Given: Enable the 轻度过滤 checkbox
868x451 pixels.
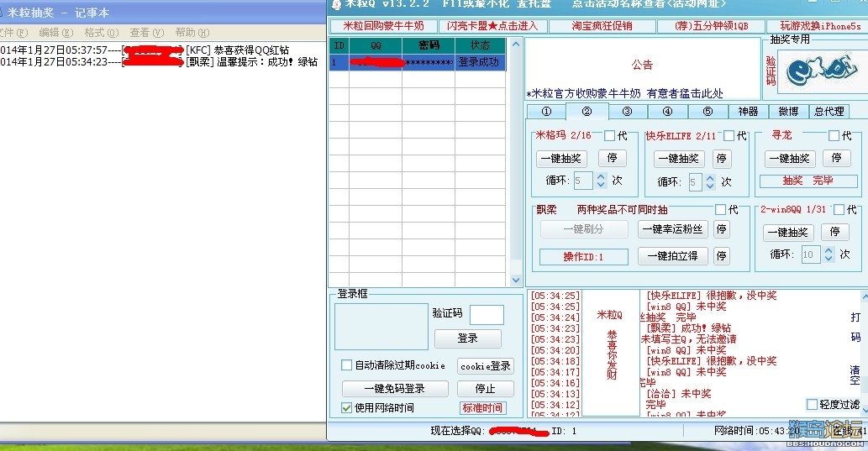Looking at the screenshot, I should click(812, 405).
